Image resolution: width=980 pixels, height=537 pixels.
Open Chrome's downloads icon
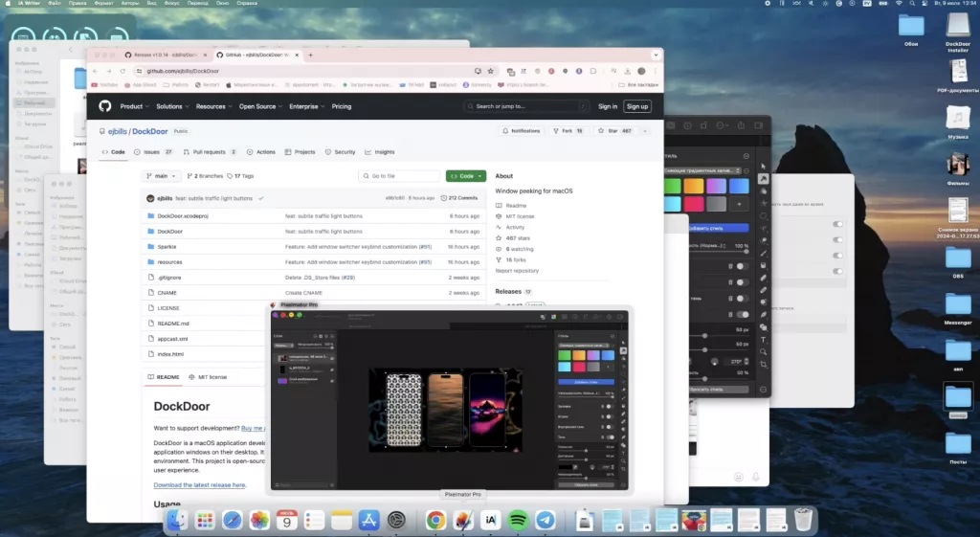(627, 71)
